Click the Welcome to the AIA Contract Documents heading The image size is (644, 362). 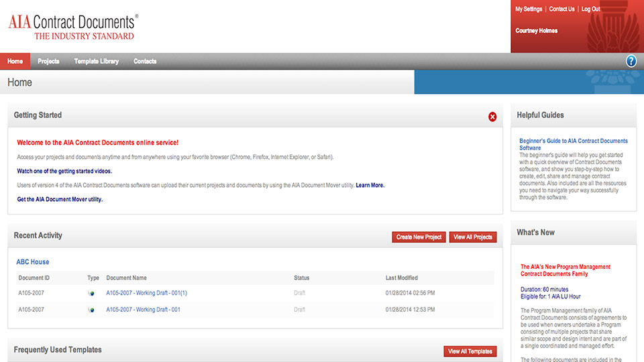click(x=98, y=143)
